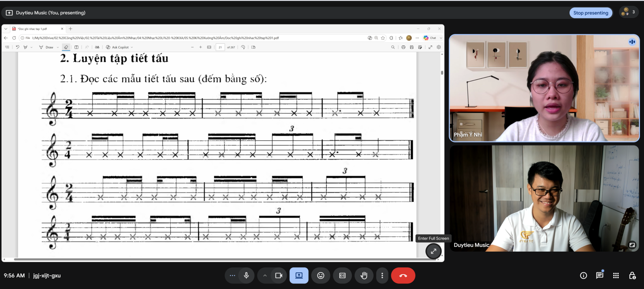Click the PDF vertical scrollbar thumb

[442, 73]
